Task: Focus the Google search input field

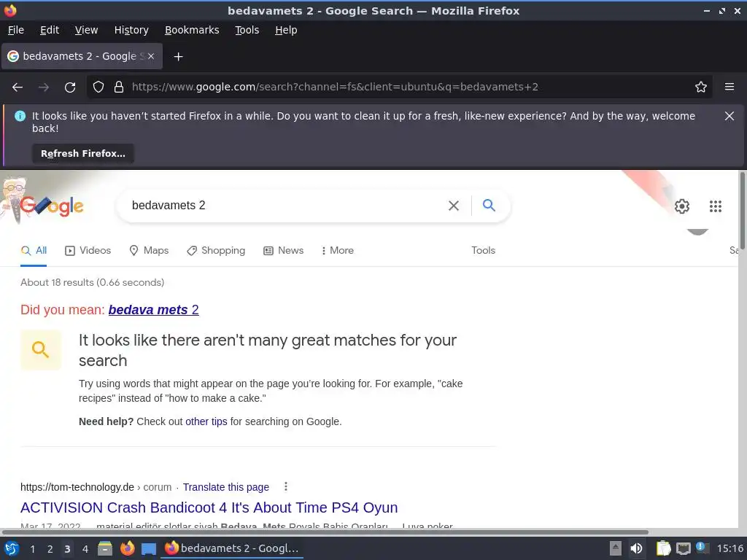Action: pos(286,205)
